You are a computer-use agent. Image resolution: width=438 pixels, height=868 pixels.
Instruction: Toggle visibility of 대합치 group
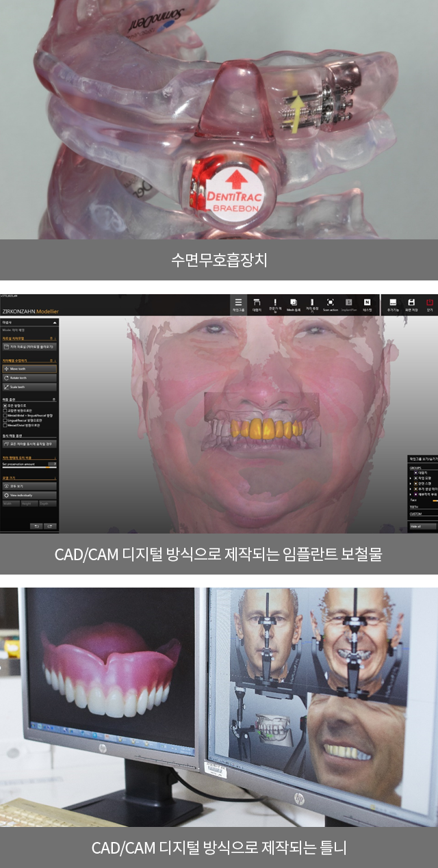click(416, 473)
